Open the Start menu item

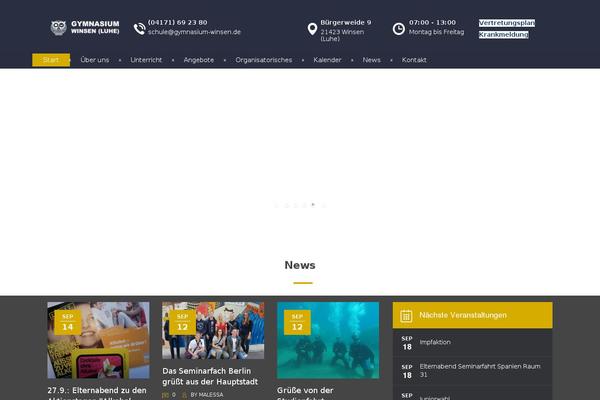point(51,60)
